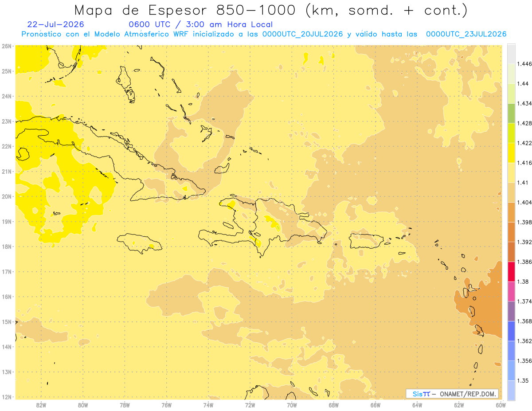532x411 pixels.
Task: Click the legend value '1.386'
Action: (524, 262)
